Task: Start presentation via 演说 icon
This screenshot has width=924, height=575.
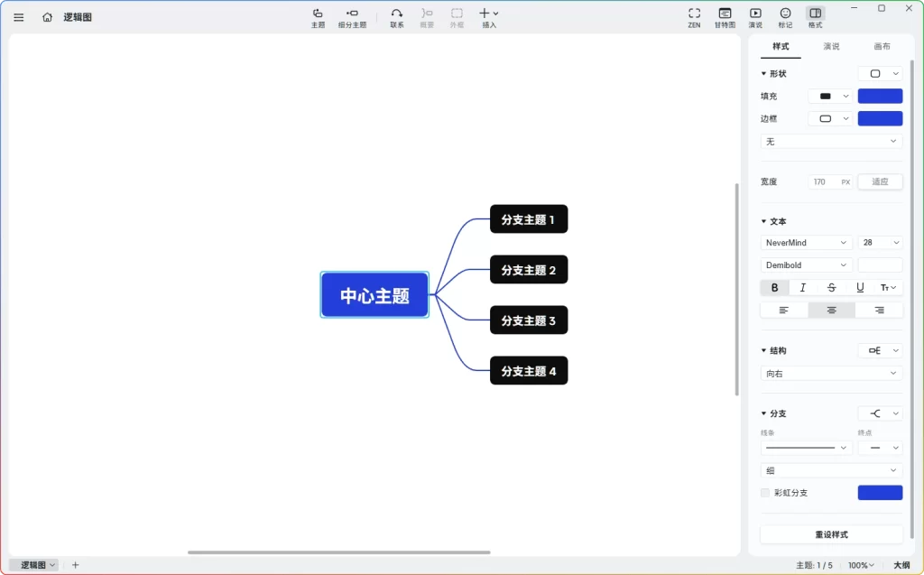Action: coord(754,16)
